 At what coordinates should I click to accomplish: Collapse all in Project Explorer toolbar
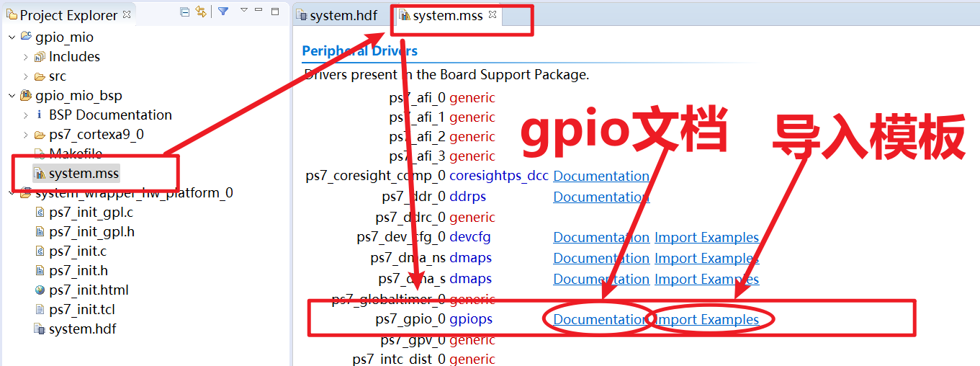pos(184,12)
